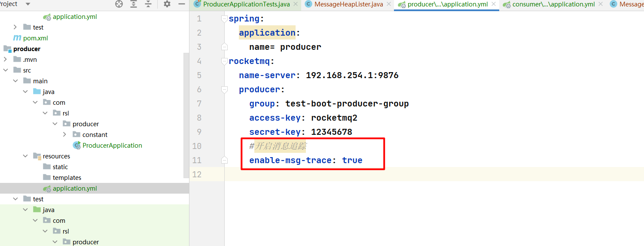Collapse the blue java source folder chevron
The width and height of the screenshot is (644, 246).
point(25,91)
